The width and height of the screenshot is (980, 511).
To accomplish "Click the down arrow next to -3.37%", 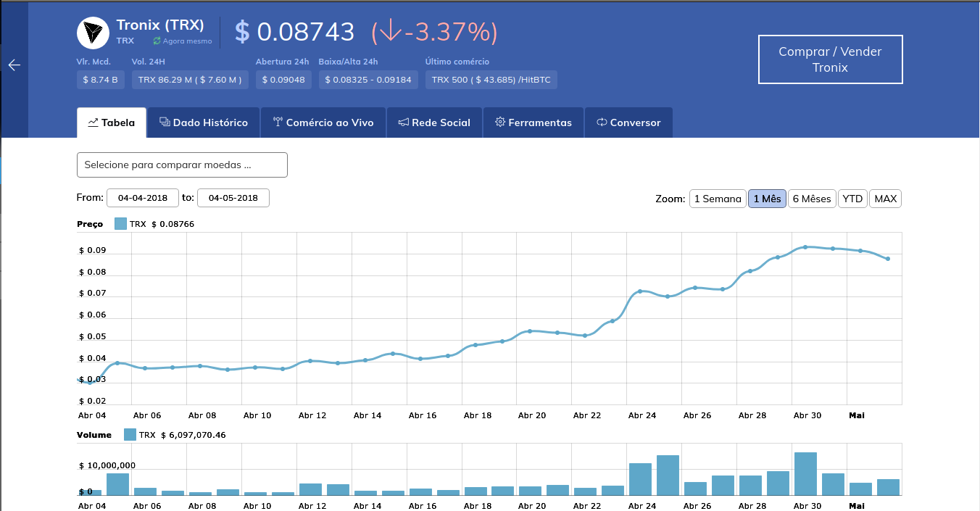I will [x=390, y=31].
